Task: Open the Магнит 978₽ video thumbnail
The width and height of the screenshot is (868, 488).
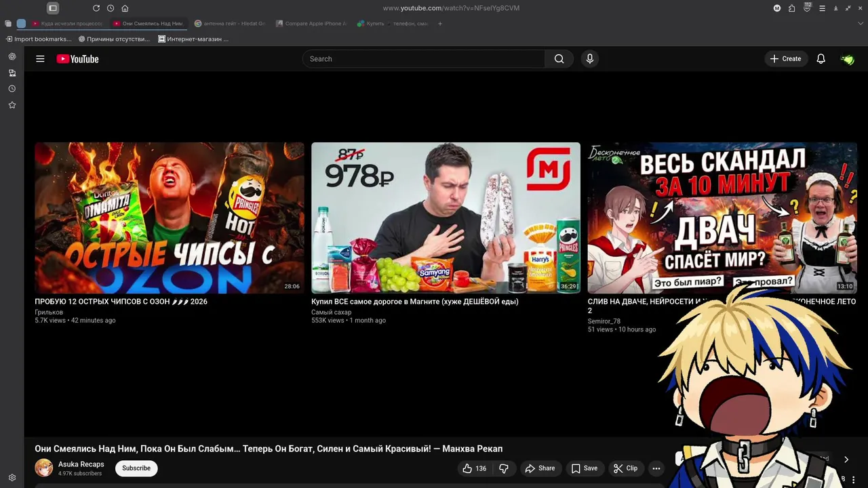Action: point(446,218)
